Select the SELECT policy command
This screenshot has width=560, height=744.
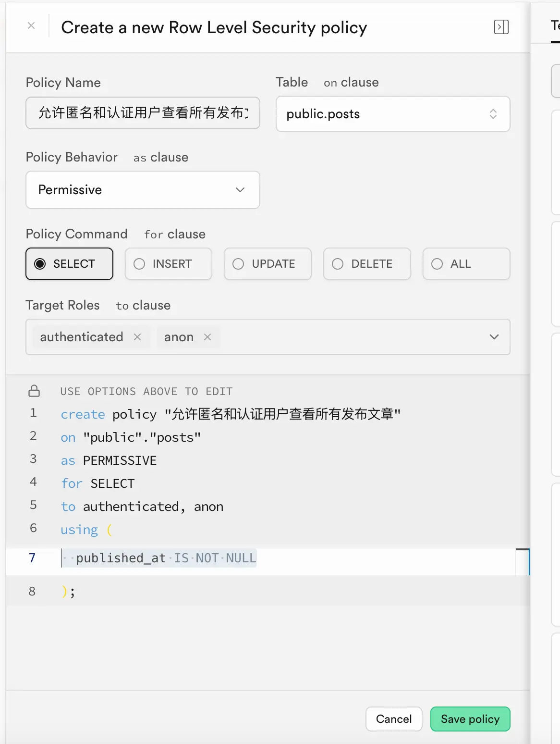pyautogui.click(x=69, y=264)
